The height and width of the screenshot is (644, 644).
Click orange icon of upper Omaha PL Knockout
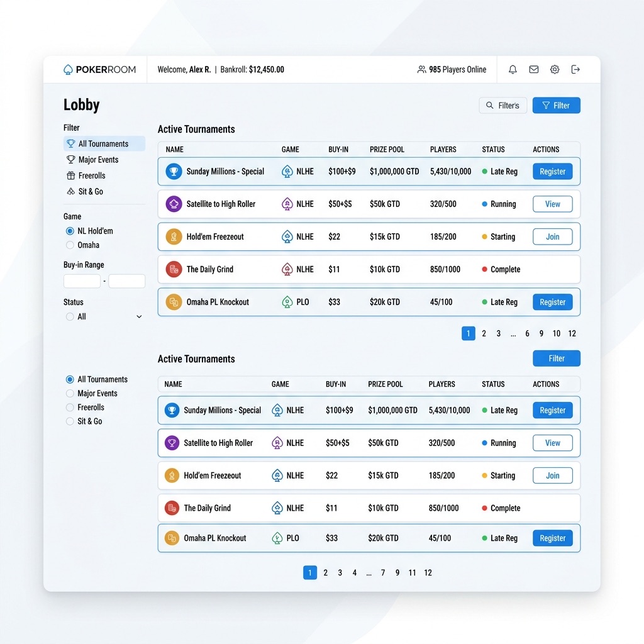(174, 302)
